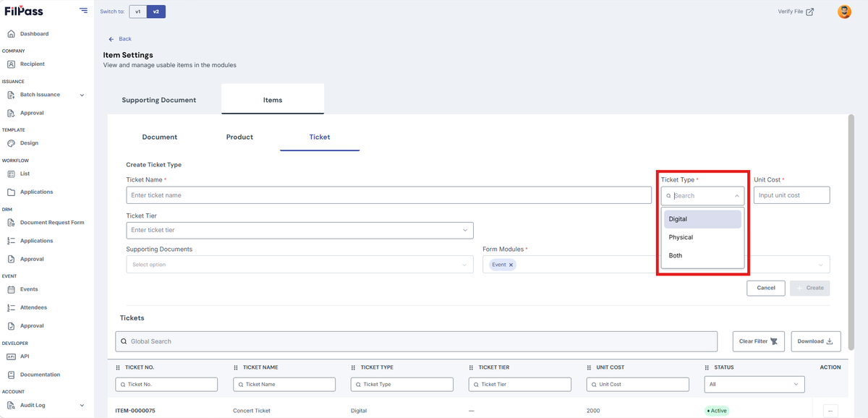Viewport: 868px width, 418px height.
Task: Click the Global Search field
Action: 417,341
